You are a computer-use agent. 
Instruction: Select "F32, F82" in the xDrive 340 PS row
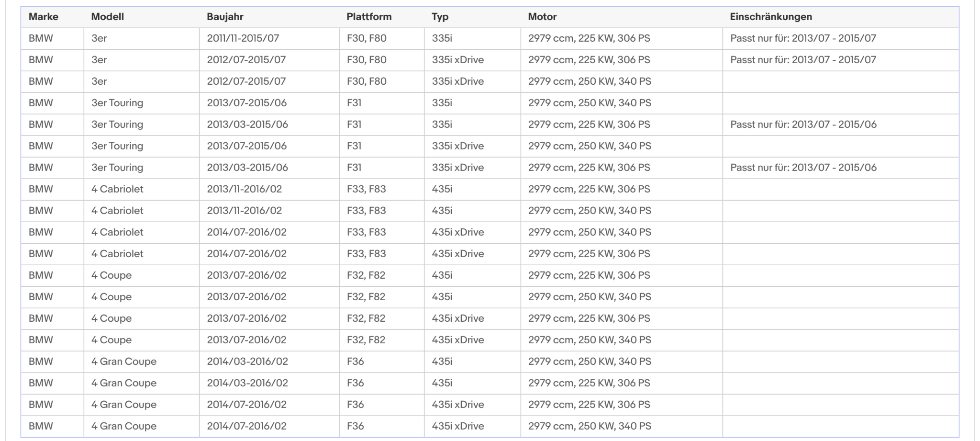click(x=366, y=340)
